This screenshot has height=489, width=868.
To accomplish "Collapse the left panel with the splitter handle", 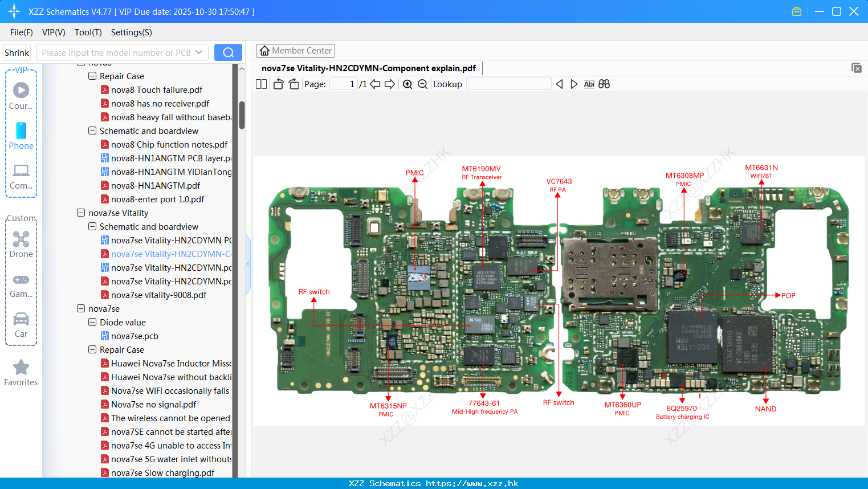I will coord(248,264).
